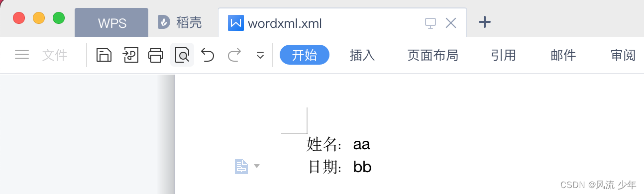Open the 审阅 ribbon tab
Screen dimensions: 644x194
coord(623,55)
